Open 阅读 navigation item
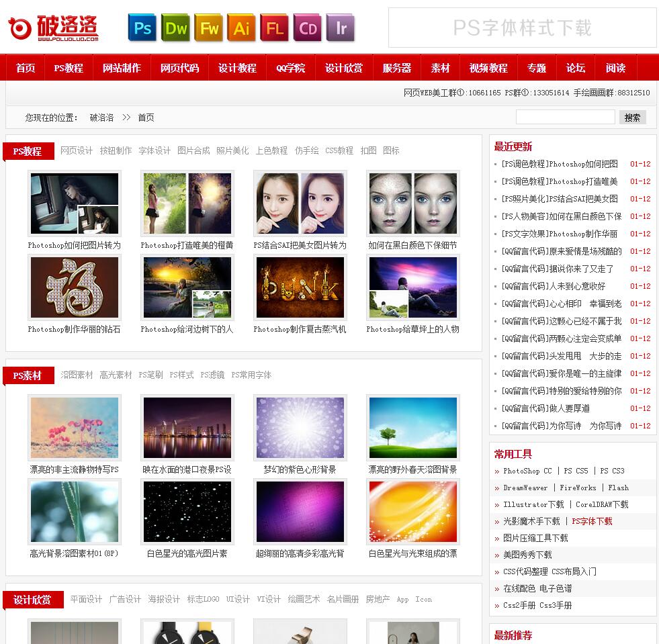 click(x=616, y=68)
